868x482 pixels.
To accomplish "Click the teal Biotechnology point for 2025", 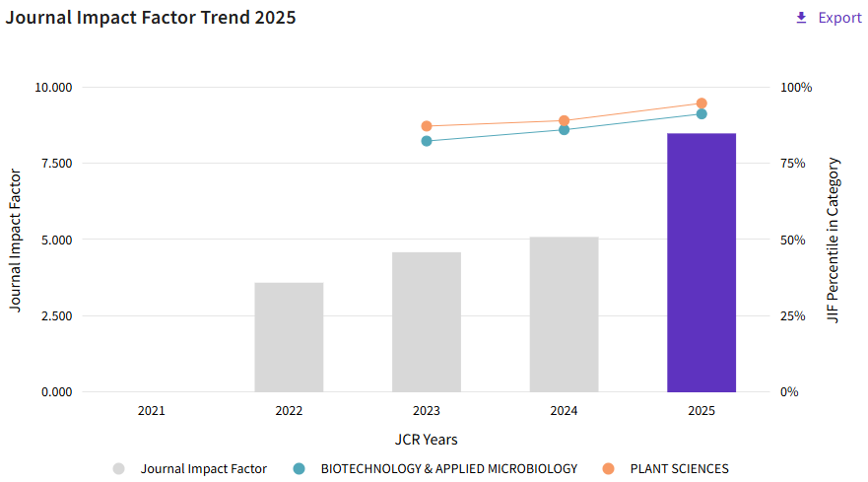I will 701,114.
